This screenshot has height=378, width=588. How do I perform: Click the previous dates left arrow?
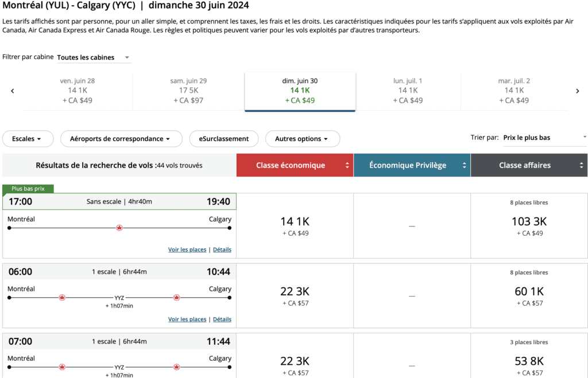[13, 91]
